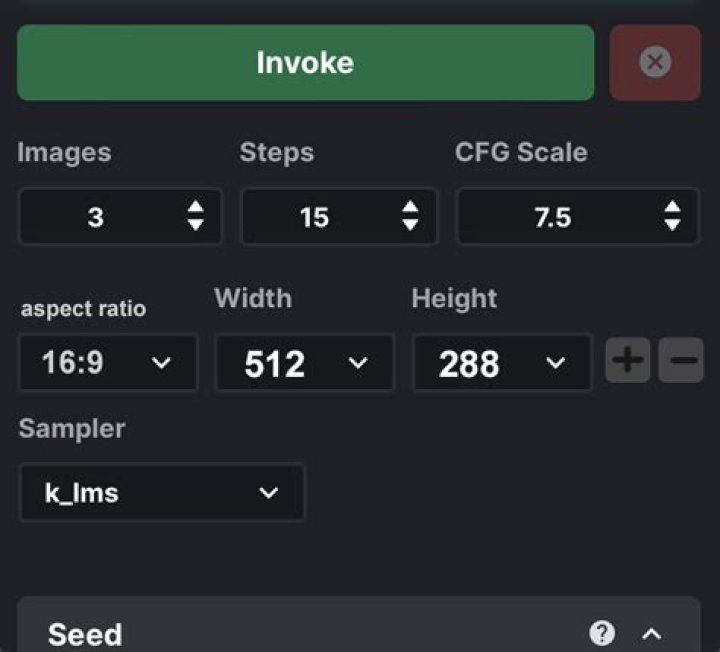Screen dimensions: 720x652
Task: Increase Images count with up arrow
Action: (196, 207)
